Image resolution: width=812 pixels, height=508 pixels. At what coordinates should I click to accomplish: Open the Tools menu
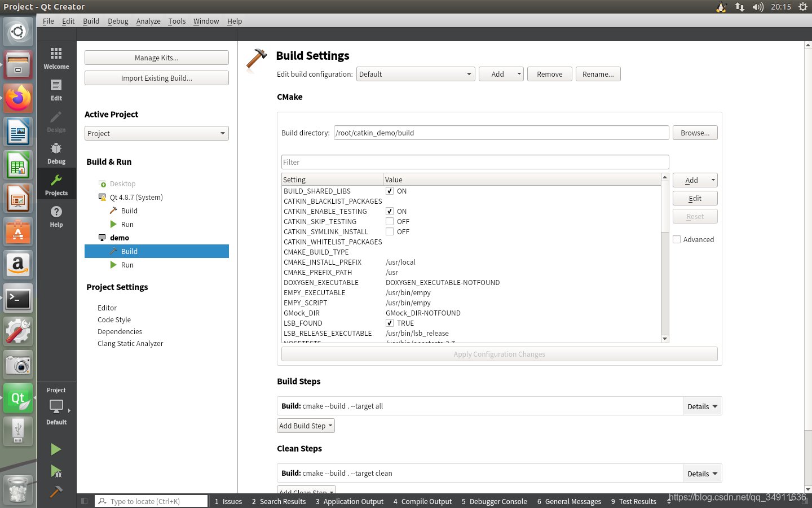176,21
